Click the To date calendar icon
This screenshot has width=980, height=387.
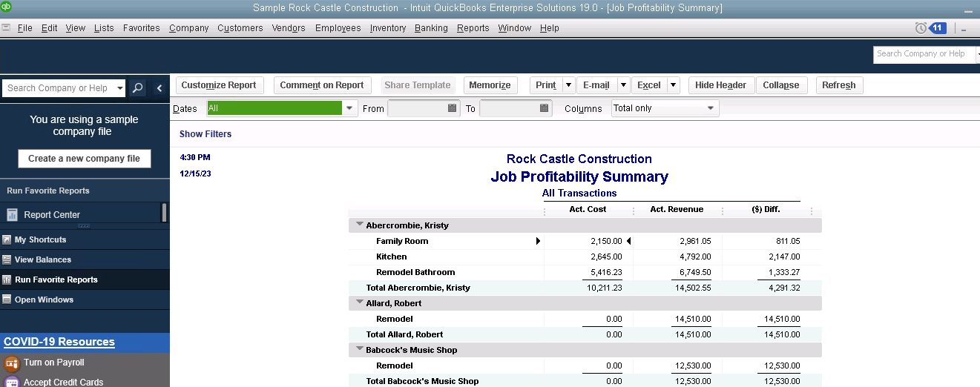545,108
